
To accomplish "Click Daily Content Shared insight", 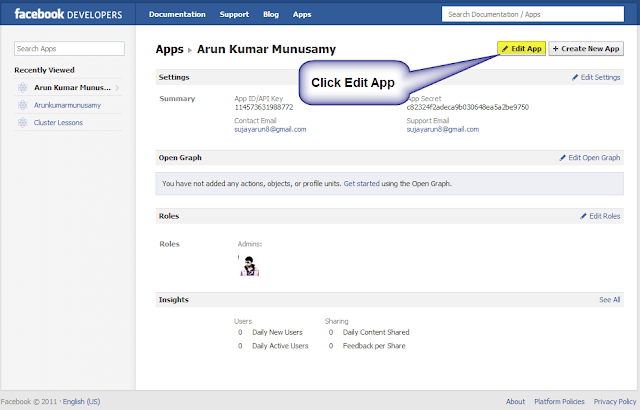I will click(x=376, y=332).
